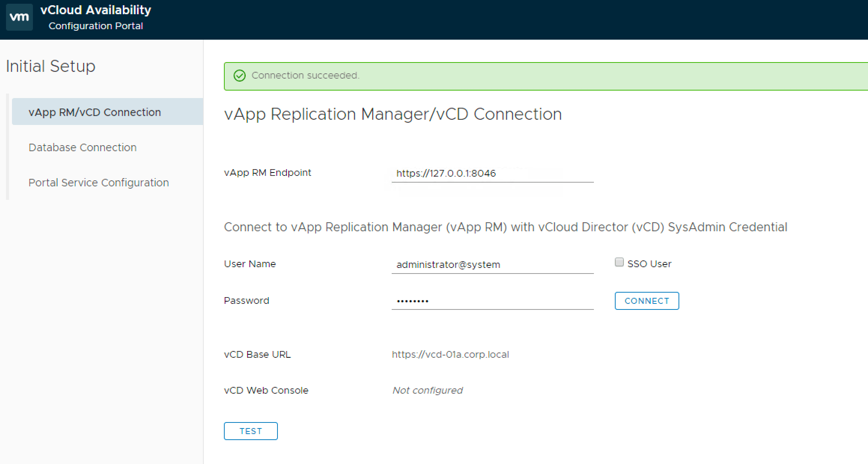Click into the User Name field
The width and height of the screenshot is (868, 464).
point(492,265)
